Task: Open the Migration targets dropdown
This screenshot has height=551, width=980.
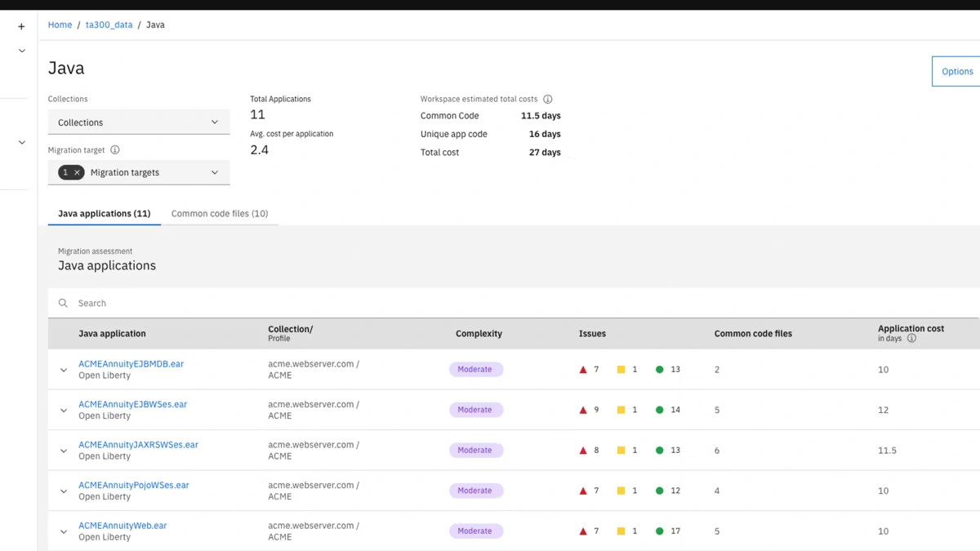Action: [x=214, y=172]
